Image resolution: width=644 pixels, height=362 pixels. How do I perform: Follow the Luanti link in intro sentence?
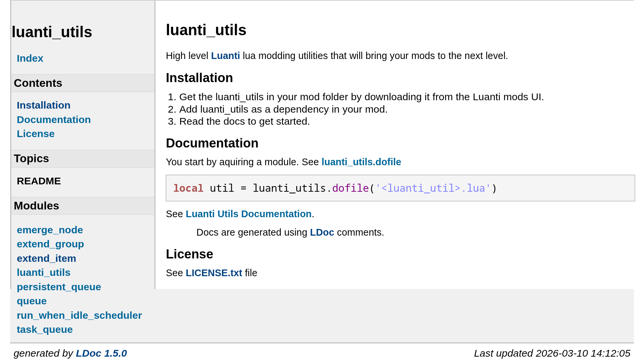225,56
